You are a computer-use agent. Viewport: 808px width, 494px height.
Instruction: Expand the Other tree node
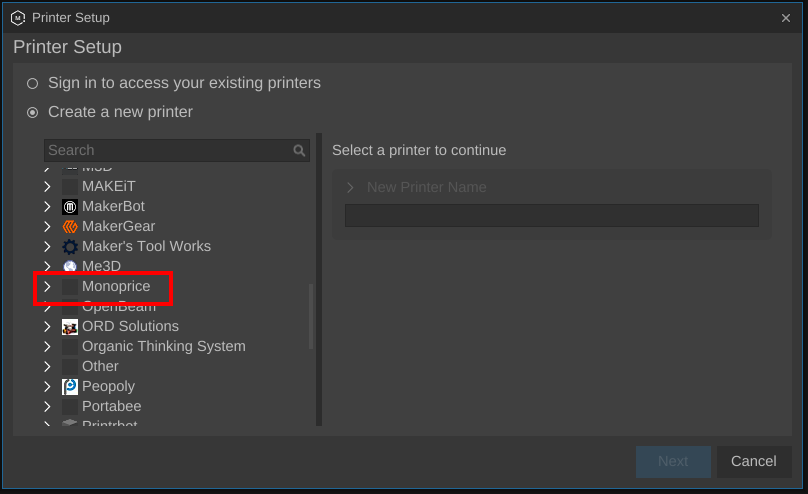pyautogui.click(x=47, y=367)
